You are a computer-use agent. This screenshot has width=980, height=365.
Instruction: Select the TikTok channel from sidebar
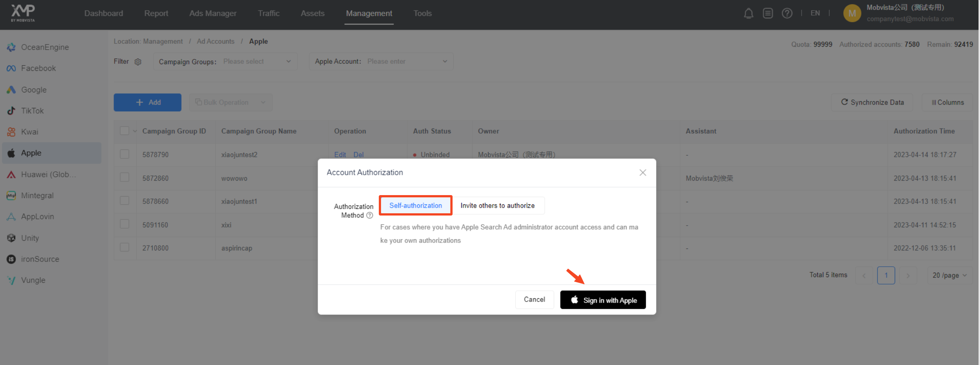pos(32,111)
